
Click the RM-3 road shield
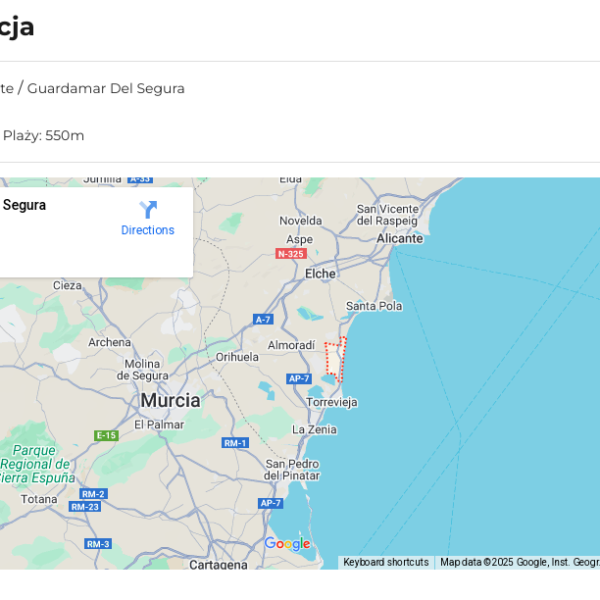tap(98, 544)
